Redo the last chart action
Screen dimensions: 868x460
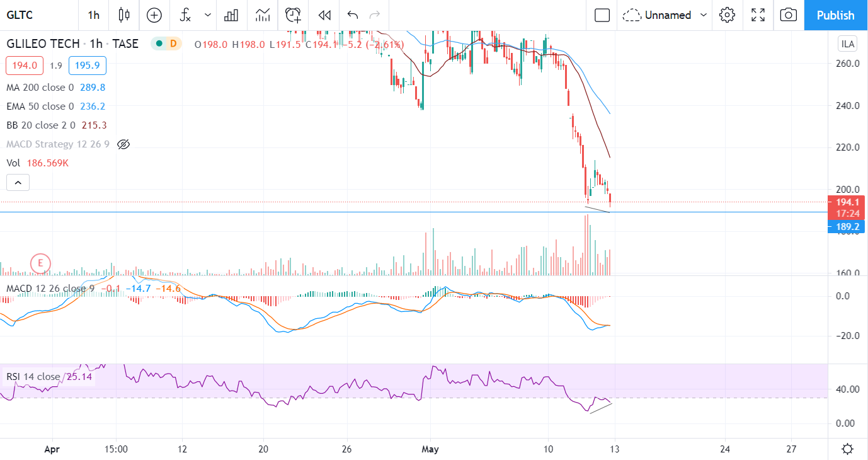[x=375, y=15]
